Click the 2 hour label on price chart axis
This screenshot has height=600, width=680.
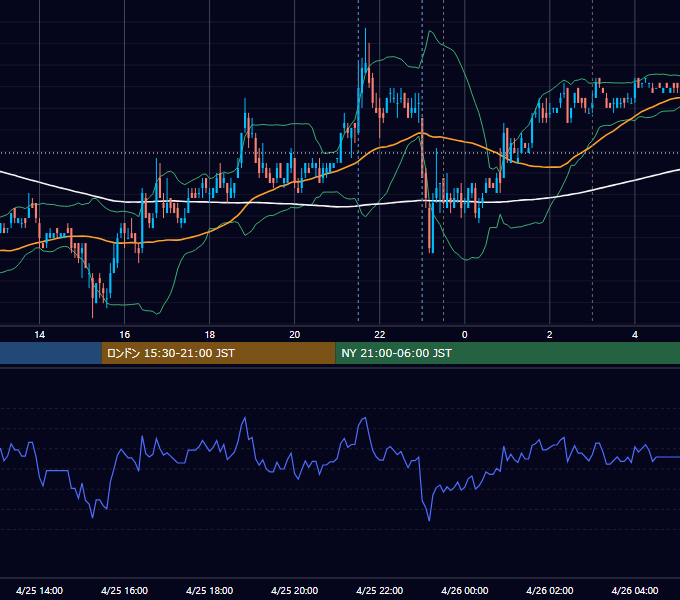pyautogui.click(x=549, y=335)
